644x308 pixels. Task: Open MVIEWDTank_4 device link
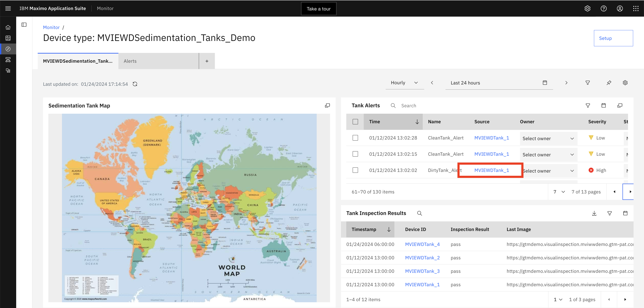(x=422, y=244)
